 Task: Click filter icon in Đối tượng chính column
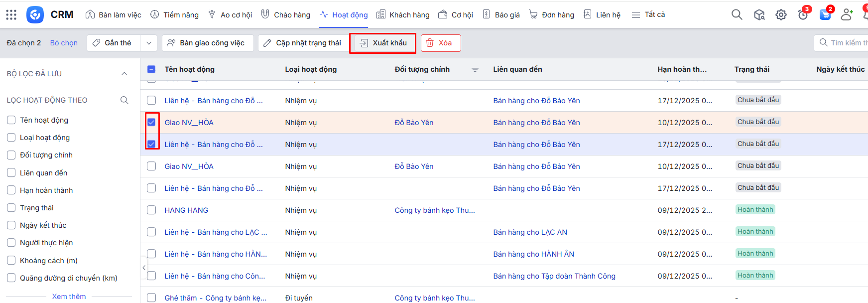475,70
